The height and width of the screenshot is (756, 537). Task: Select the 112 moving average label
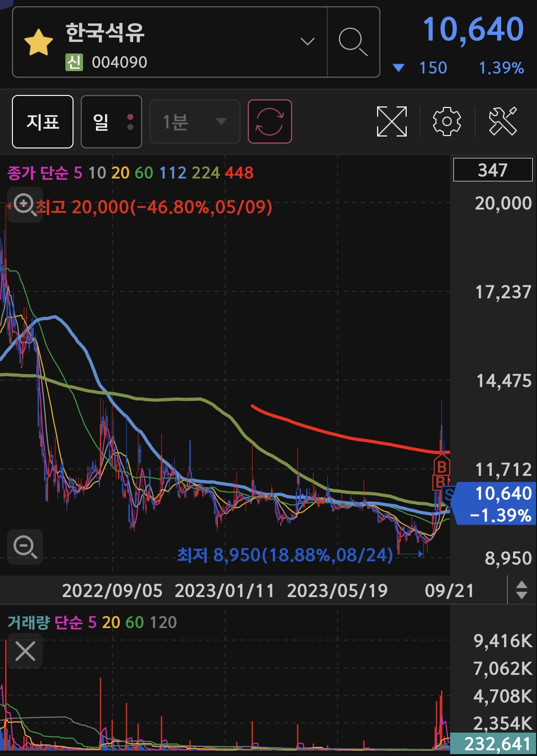pos(173,173)
